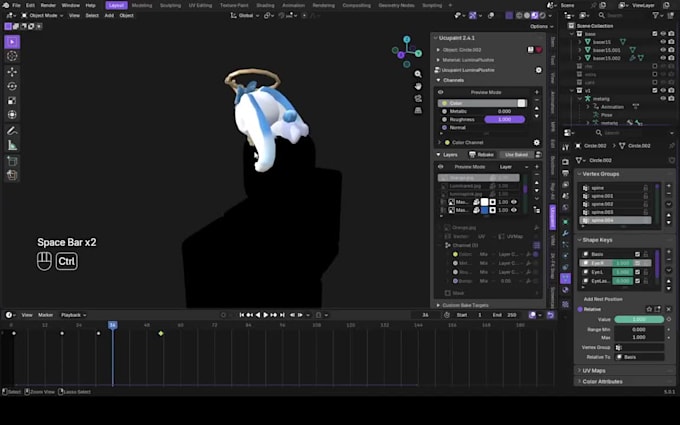Click the viewport pan hand icon
This screenshot has height=425, width=680.
point(418,86)
